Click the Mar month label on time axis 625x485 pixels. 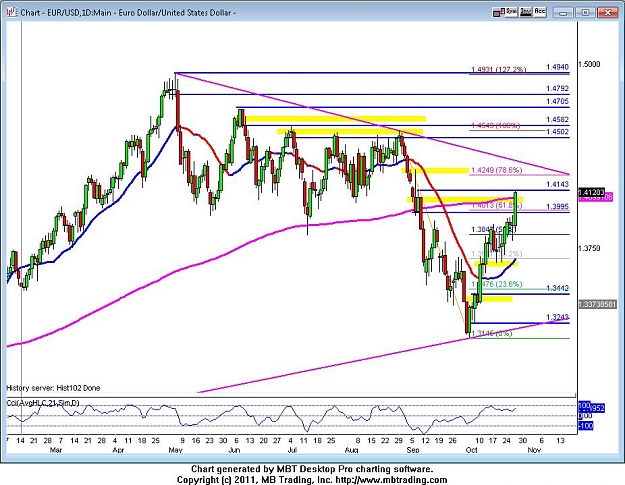click(x=56, y=450)
